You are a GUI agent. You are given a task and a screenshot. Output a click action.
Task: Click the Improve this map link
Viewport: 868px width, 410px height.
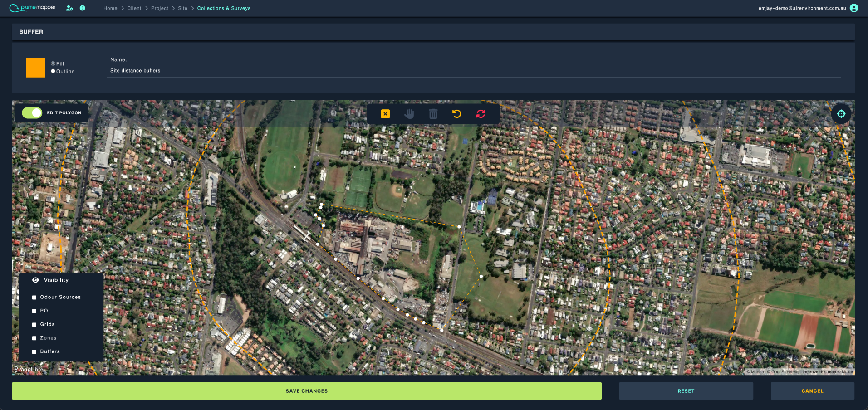pyautogui.click(x=819, y=372)
